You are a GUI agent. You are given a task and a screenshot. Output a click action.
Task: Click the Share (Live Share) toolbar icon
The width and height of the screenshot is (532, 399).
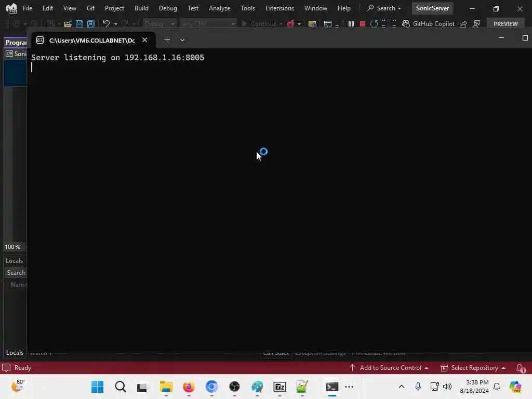coord(463,24)
